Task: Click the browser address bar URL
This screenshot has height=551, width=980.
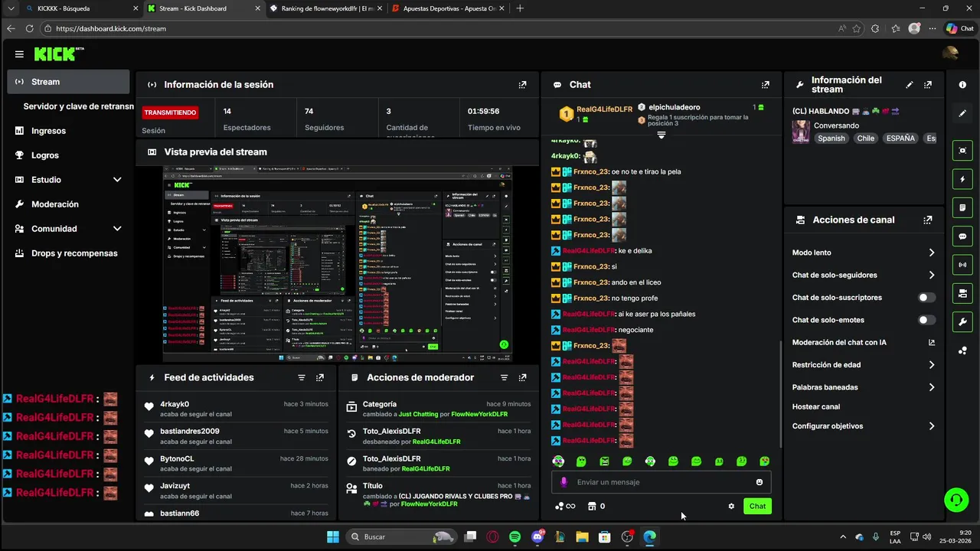Action: pos(111,28)
